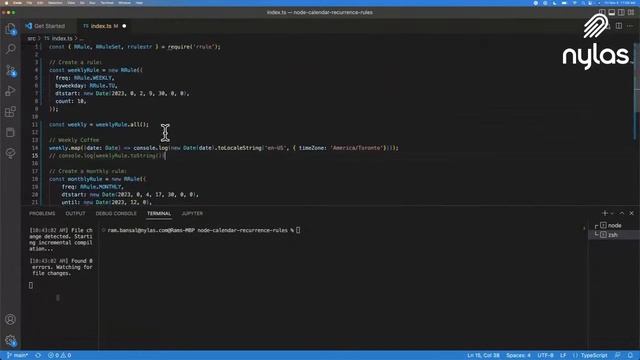The height and width of the screenshot is (360, 640).
Task: Switch to the PROBLEMS panel tab
Action: pyautogui.click(x=42, y=213)
